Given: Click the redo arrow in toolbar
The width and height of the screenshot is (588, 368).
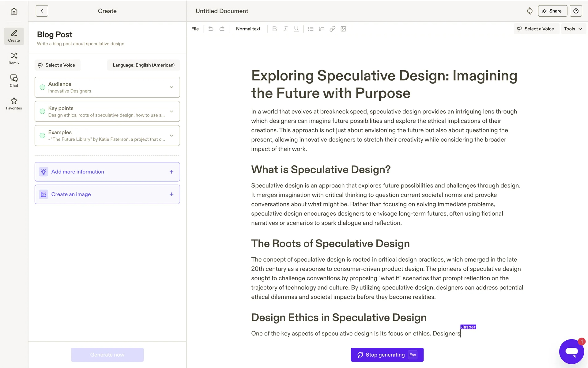Looking at the screenshot, I should tap(222, 29).
